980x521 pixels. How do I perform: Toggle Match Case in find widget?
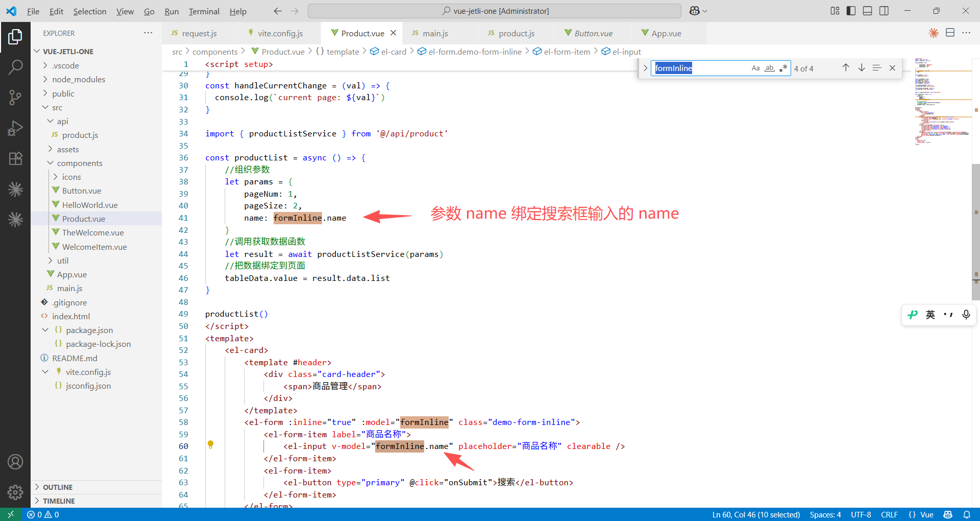pyautogui.click(x=755, y=68)
